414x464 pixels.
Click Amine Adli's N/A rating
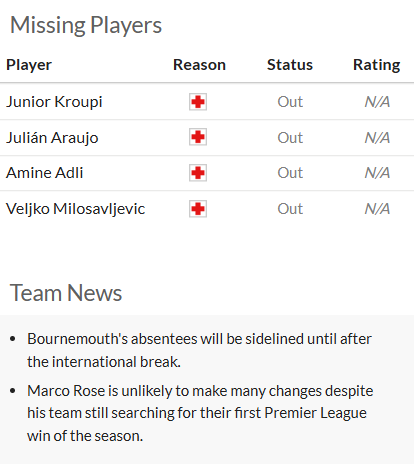pos(377,173)
